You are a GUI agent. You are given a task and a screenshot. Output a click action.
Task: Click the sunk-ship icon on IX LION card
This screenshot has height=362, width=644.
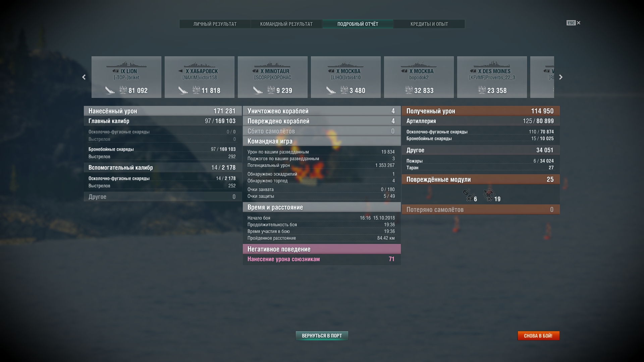tap(110, 90)
